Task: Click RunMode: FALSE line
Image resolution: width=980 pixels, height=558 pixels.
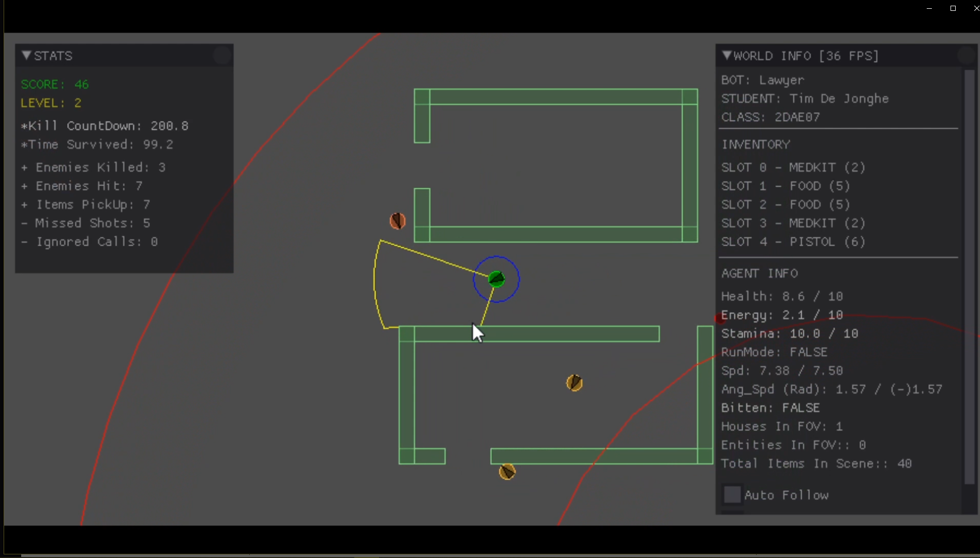Action: [775, 352]
